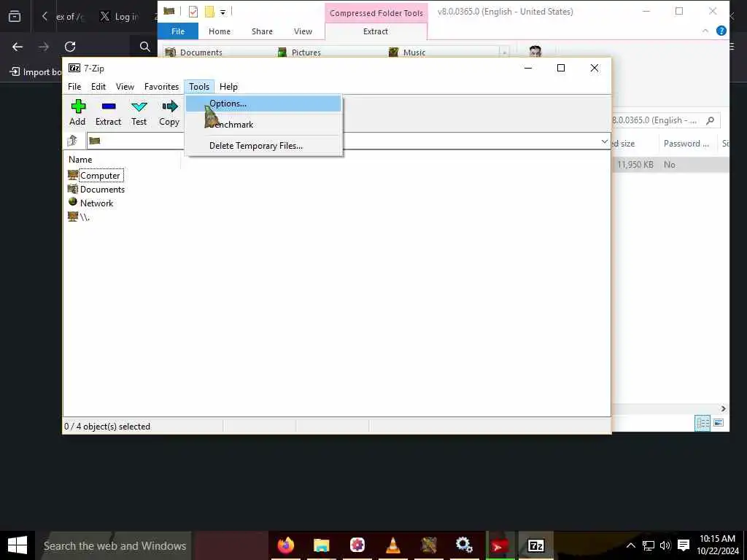Open Explorer quick access toolbar dropdown
The height and width of the screenshot is (560, 747).
222,12
